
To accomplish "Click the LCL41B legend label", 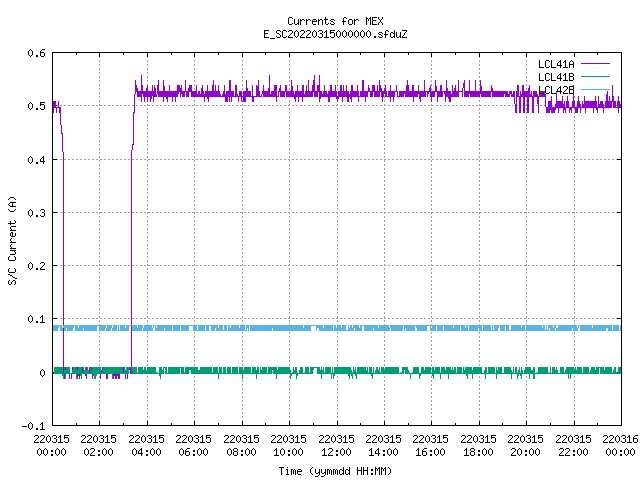I will click(556, 77).
